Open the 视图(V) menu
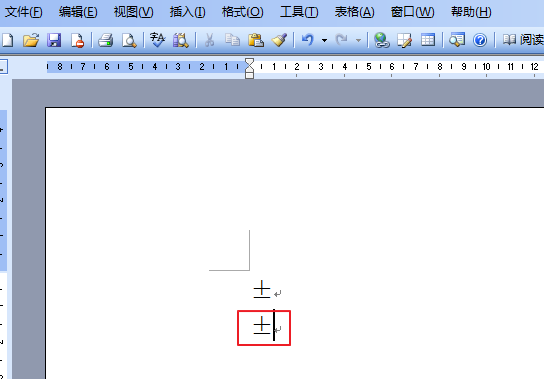544x379 pixels. 134,12
